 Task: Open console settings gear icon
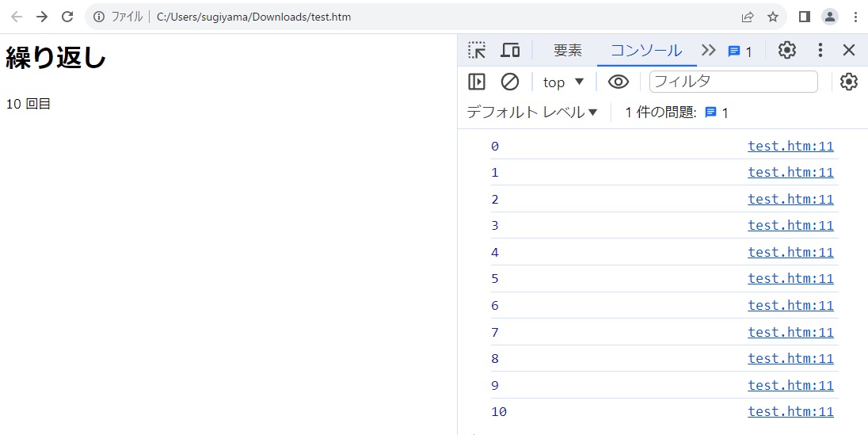click(848, 82)
